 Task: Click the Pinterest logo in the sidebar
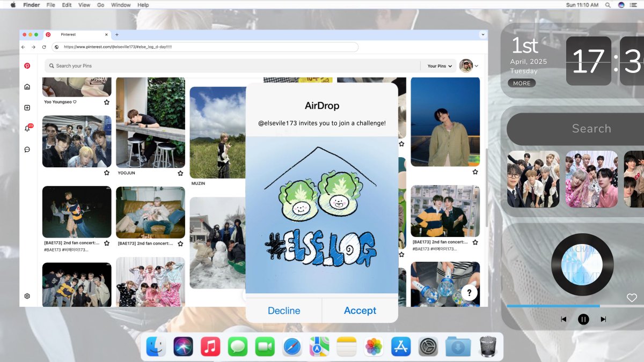[27, 65]
